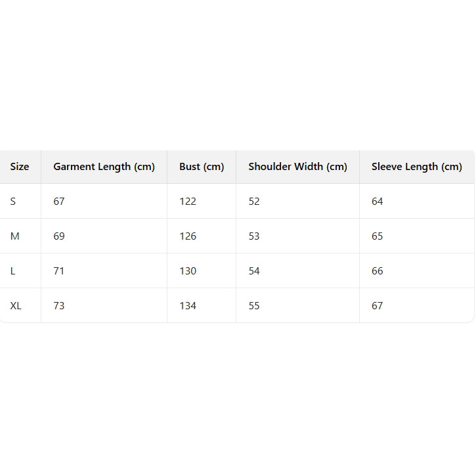Select the L size cell
476x476 pixels.
13,271
